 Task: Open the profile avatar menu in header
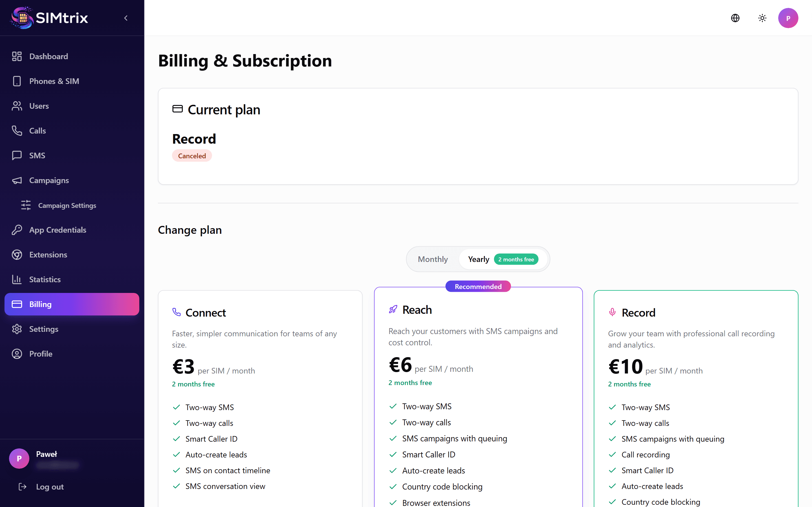click(788, 18)
